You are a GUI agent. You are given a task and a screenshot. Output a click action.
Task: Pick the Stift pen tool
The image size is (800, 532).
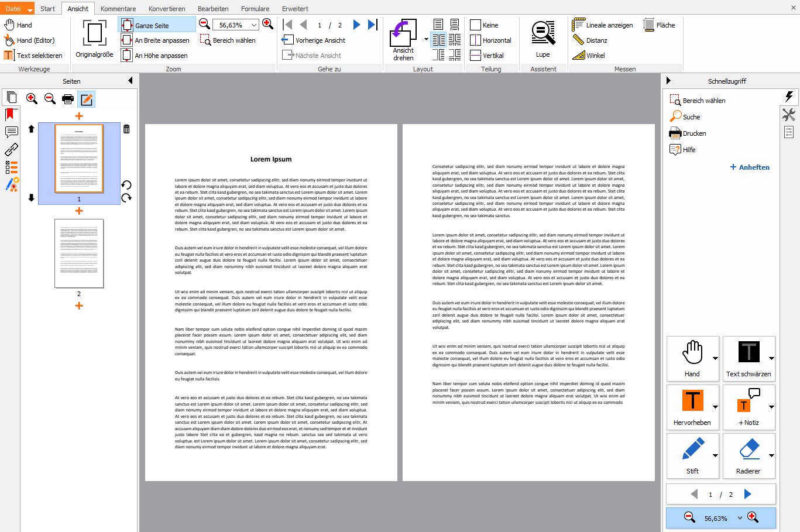692,456
